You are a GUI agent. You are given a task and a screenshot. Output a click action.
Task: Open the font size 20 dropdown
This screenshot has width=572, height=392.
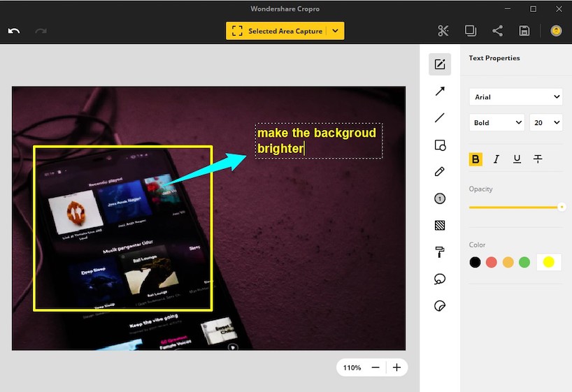(x=545, y=122)
